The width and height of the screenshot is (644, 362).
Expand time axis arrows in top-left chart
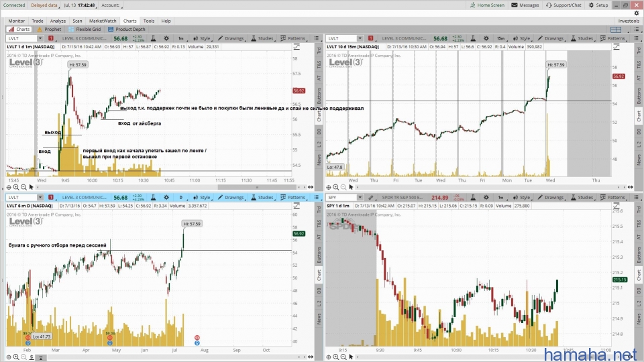point(311,187)
